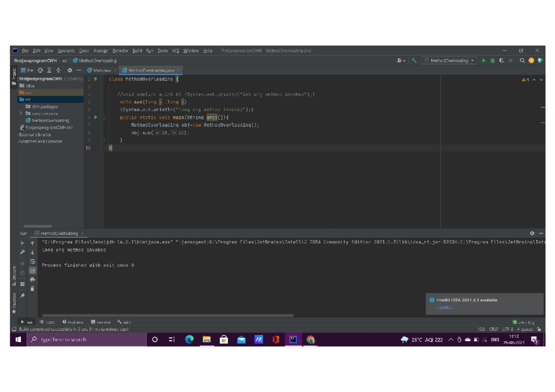The width and height of the screenshot is (555, 392).
Task: Open Microsoft Edge from the taskbar
Action: 190,340
